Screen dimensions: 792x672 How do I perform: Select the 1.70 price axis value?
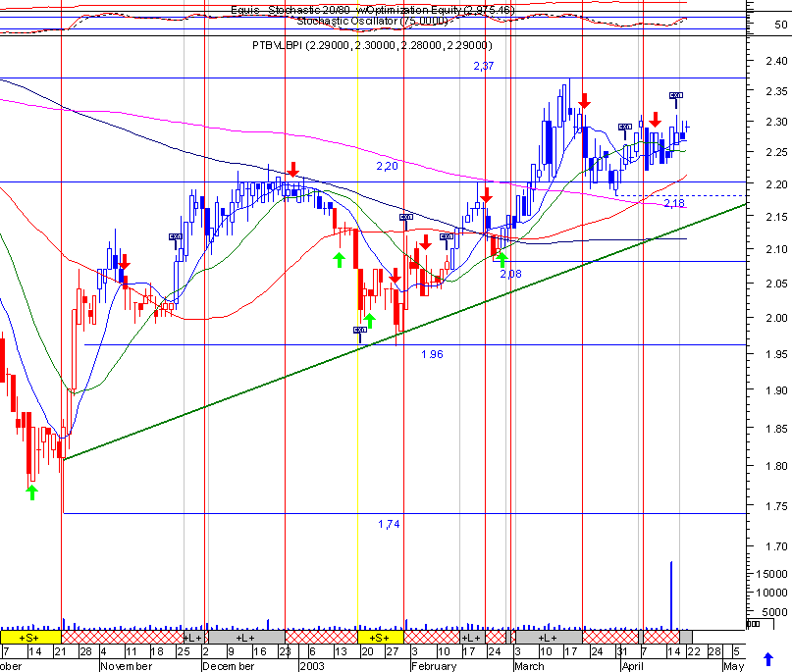tap(777, 546)
